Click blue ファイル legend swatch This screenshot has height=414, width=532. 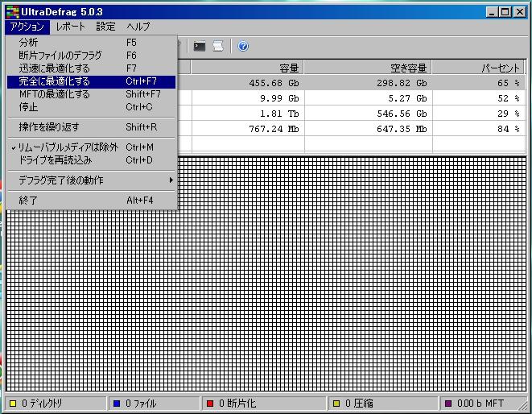(x=117, y=404)
